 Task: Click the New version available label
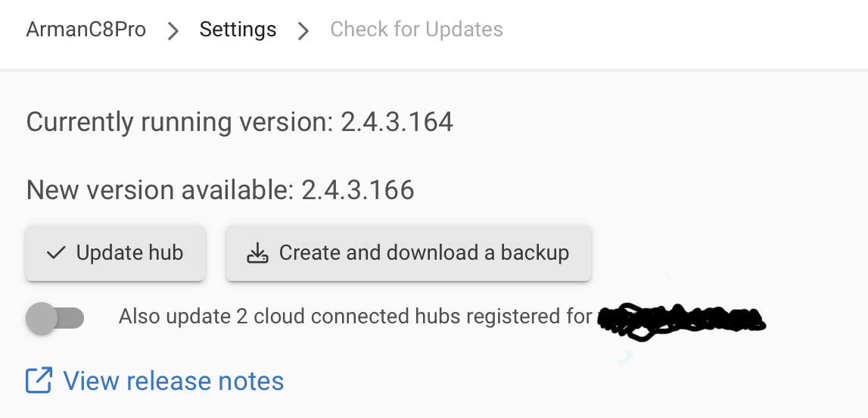tap(159, 190)
